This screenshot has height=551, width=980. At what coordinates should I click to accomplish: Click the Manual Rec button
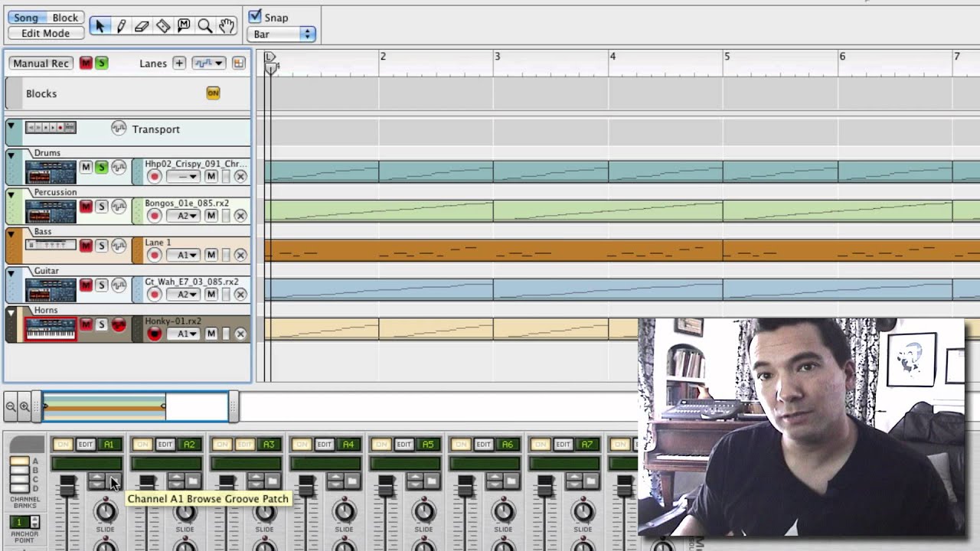(41, 64)
